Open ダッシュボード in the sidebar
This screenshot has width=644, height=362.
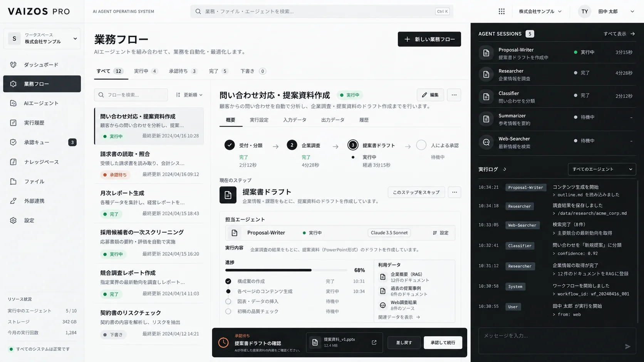point(42,65)
